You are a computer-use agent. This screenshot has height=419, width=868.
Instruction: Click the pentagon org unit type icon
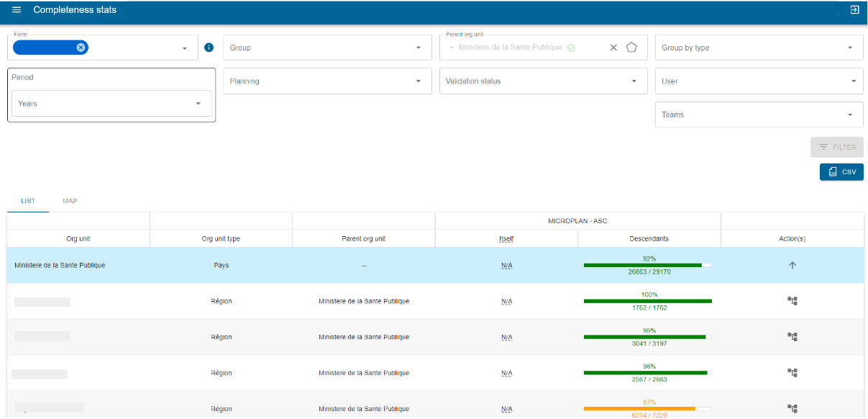[631, 48]
